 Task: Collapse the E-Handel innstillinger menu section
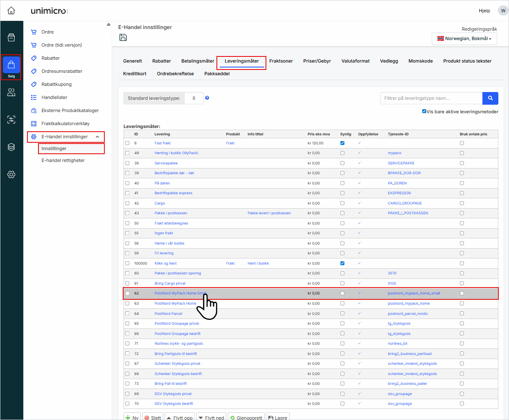tap(97, 137)
